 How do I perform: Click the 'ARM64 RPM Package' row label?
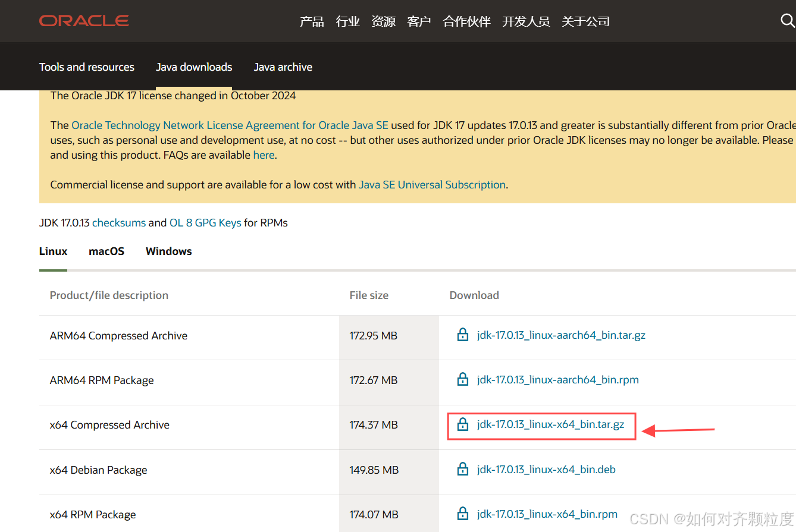102,380
